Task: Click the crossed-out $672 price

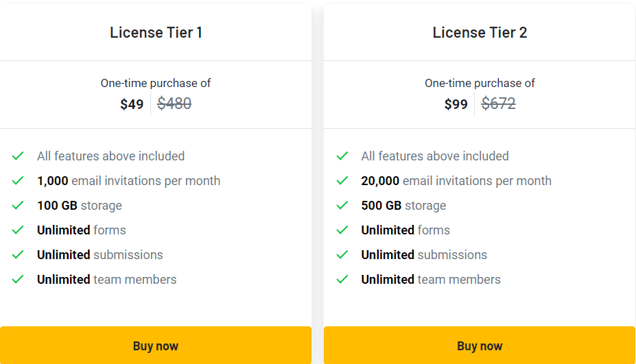Action: coord(499,104)
